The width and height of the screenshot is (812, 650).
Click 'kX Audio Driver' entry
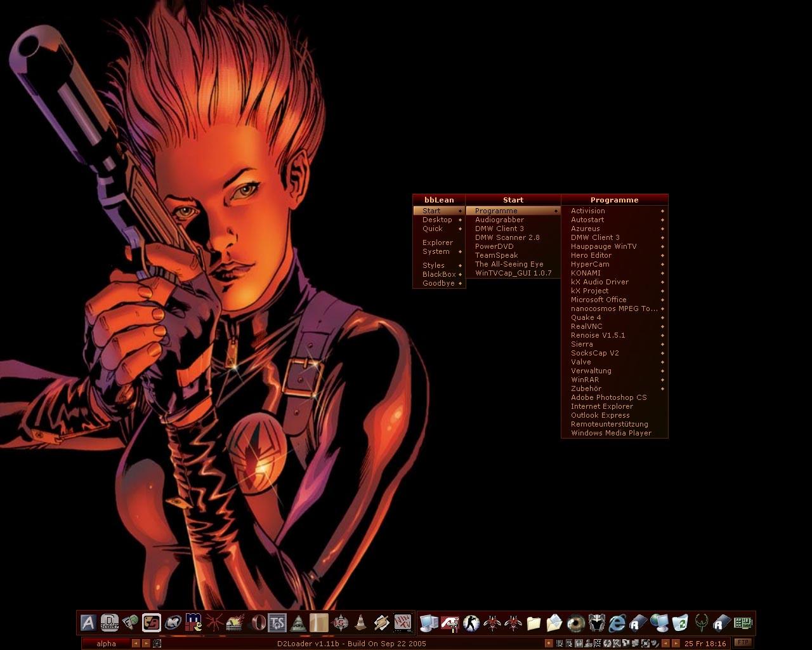(615, 282)
